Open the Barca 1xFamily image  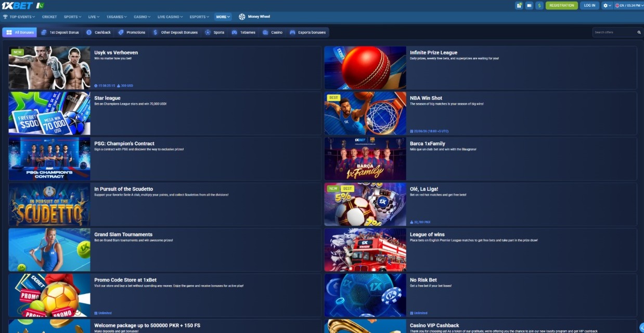[365, 159]
